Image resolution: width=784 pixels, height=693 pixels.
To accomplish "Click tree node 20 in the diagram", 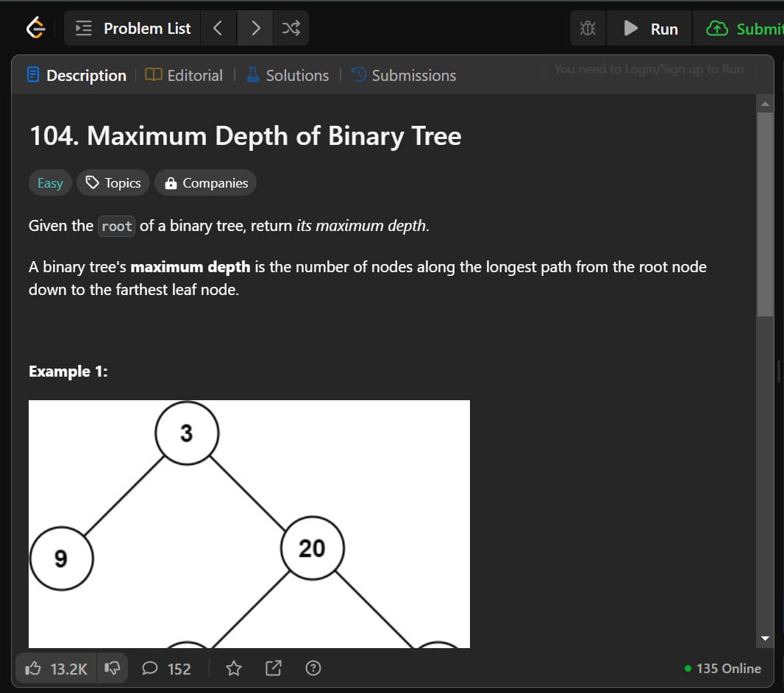I will pyautogui.click(x=313, y=548).
